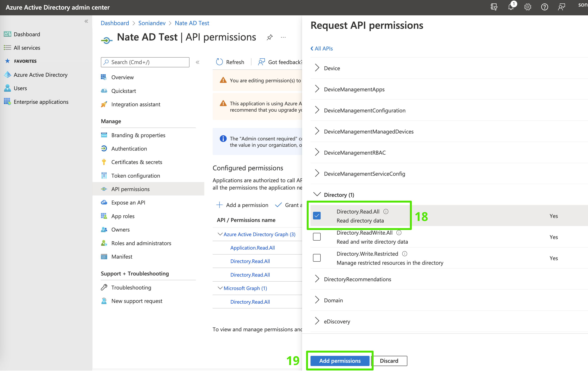Open the Nate AD Test breadcrumb
The image size is (588, 371).
[x=192, y=23]
